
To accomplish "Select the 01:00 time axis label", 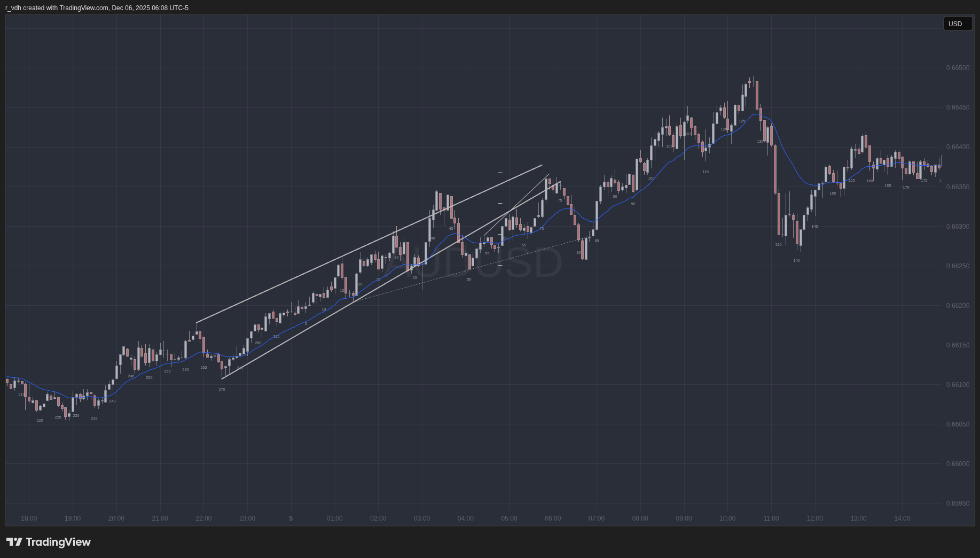I will pos(334,518).
